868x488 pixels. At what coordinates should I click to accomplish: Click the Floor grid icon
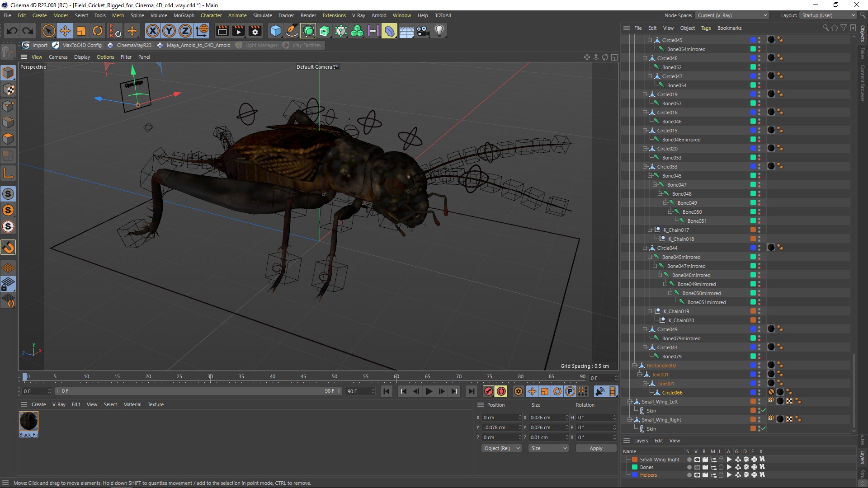pyautogui.click(x=406, y=31)
